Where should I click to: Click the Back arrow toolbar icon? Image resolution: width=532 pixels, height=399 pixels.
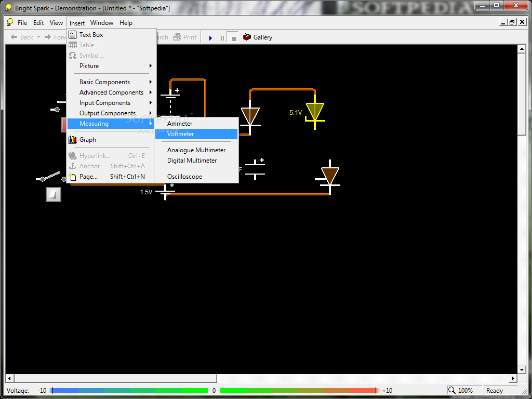coord(14,37)
